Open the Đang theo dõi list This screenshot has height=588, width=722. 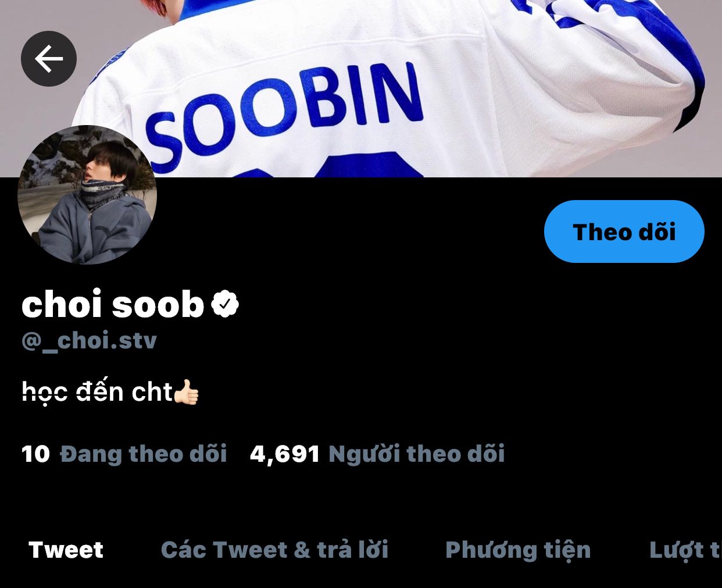point(144,454)
